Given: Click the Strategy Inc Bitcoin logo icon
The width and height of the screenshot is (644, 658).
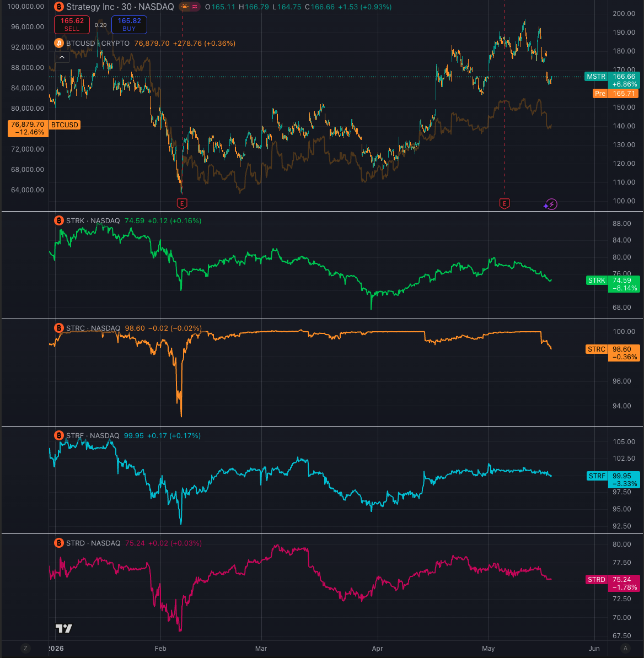Looking at the screenshot, I should [59, 7].
